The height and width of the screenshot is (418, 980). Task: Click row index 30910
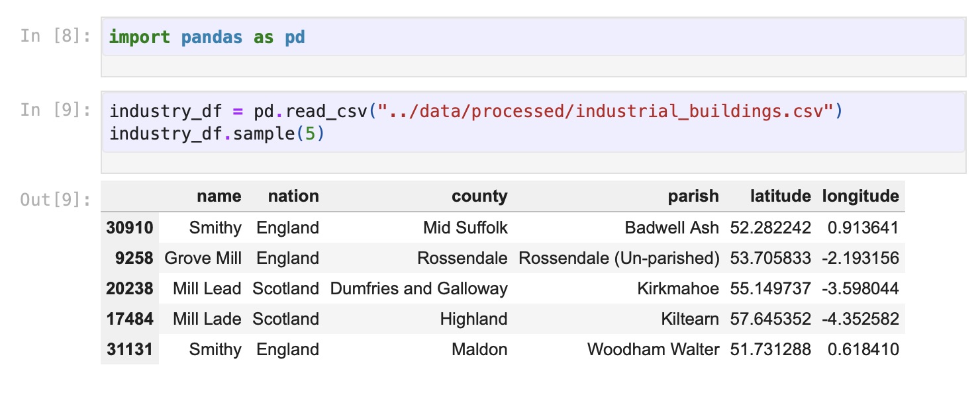130,228
